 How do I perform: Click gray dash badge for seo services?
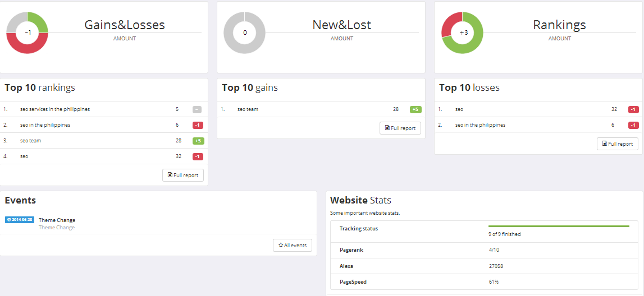[197, 109]
